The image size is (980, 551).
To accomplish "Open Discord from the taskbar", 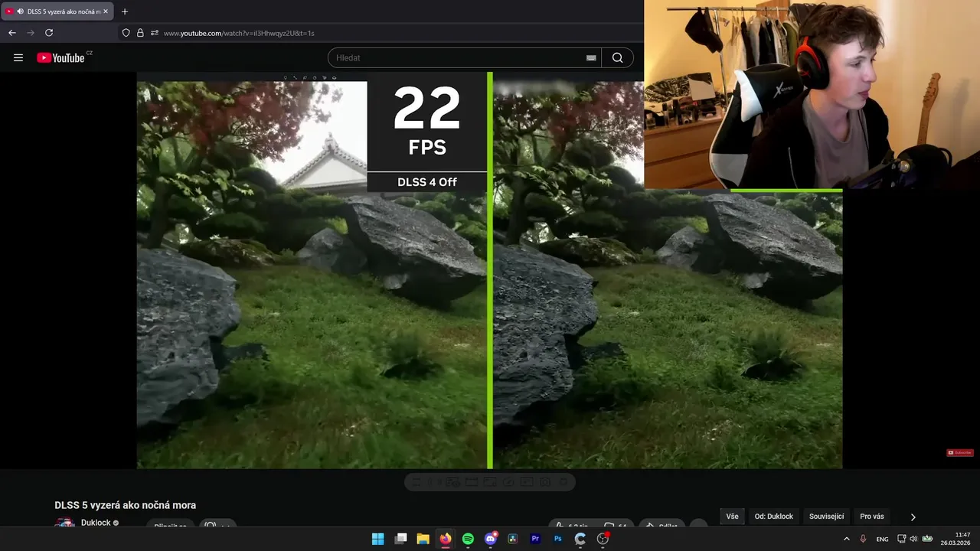I will 491,539.
